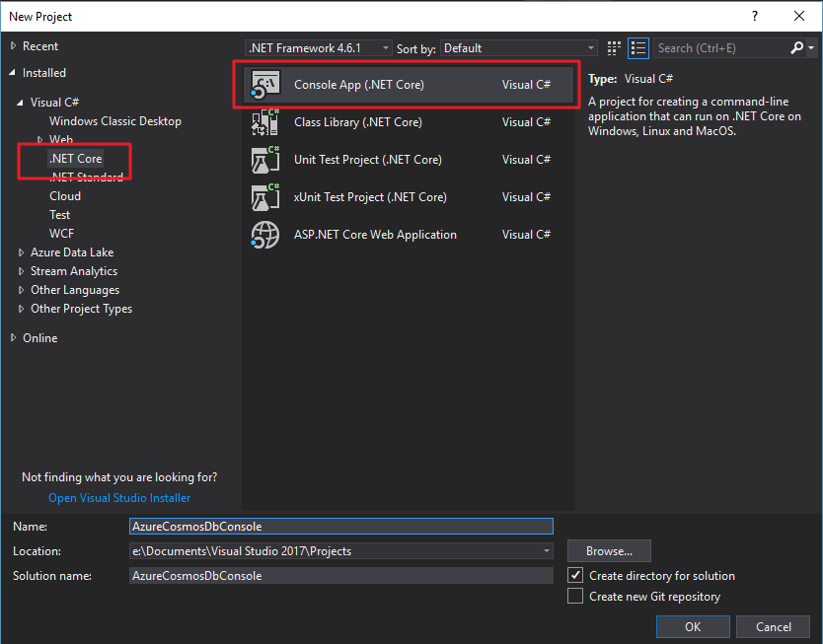Switch to small icons grid view
Image resolution: width=823 pixels, height=644 pixels.
pyautogui.click(x=614, y=48)
